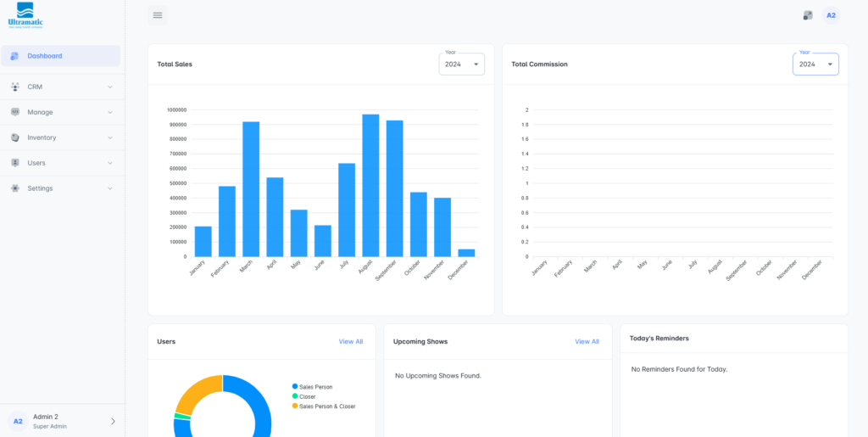The width and height of the screenshot is (868, 437).
Task: Open the Users sidebar menu
Action: pyautogui.click(x=62, y=163)
